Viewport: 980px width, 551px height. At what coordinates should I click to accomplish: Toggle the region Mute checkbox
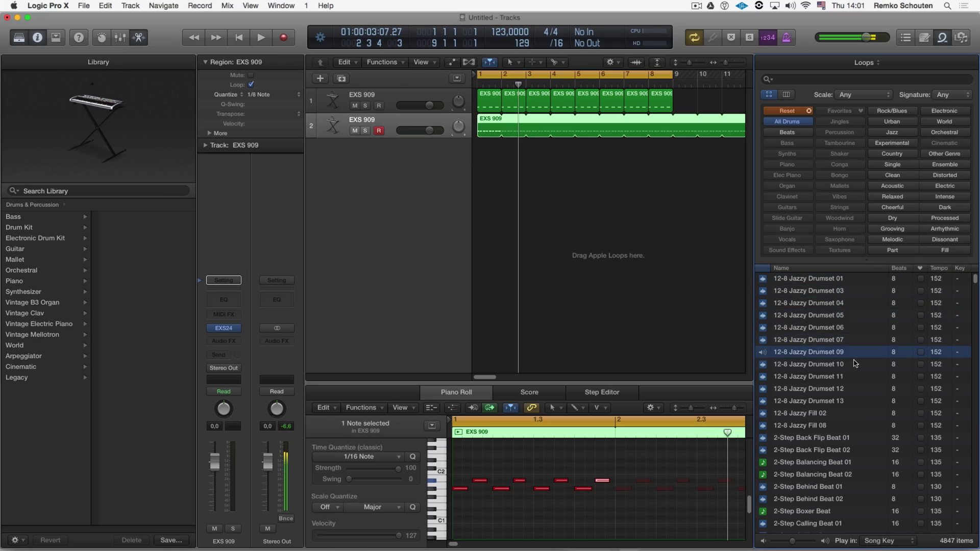pos(251,75)
